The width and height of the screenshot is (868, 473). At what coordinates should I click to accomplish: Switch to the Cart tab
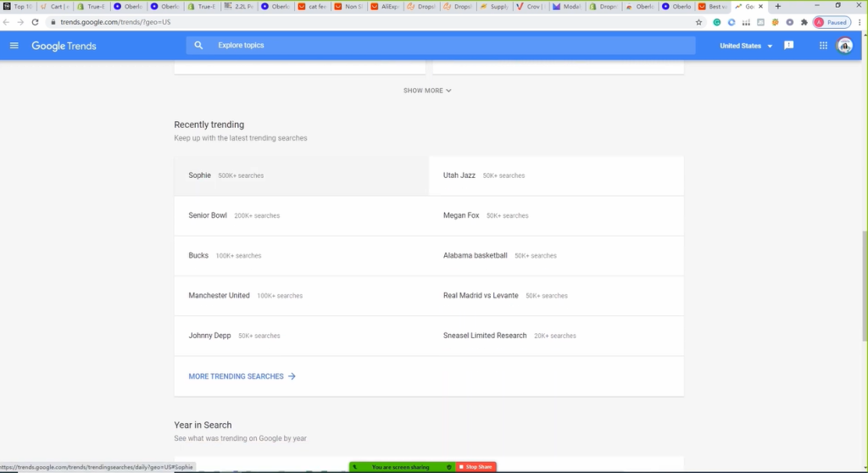[x=55, y=6]
